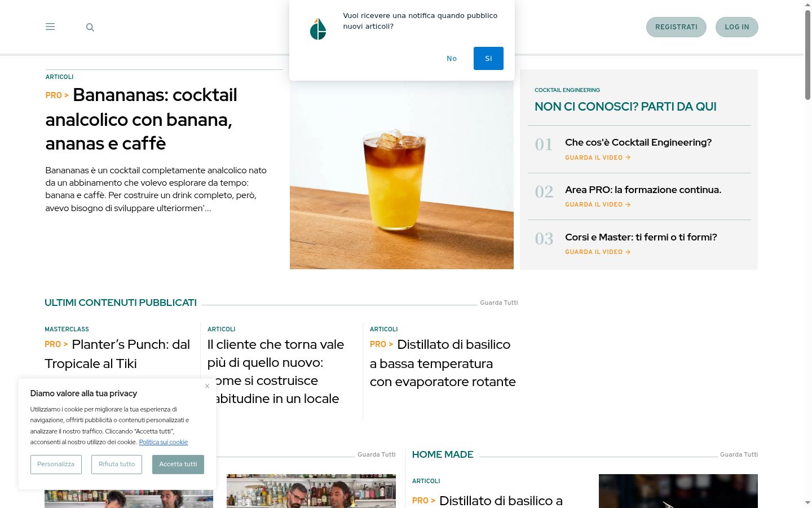The width and height of the screenshot is (812, 508).
Task: Click 'Che cos'è Cocktail Engineering?' heading
Action: tap(638, 142)
